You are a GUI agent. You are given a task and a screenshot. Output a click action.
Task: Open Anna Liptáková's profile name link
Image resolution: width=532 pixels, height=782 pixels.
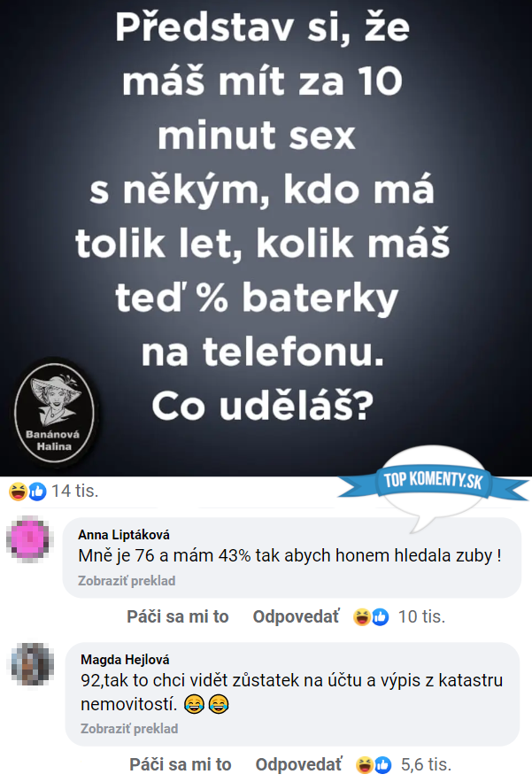(124, 535)
